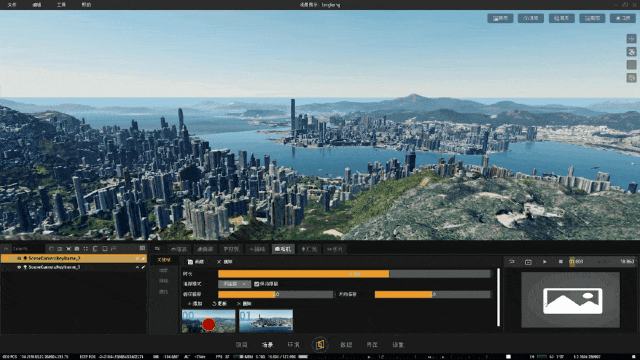Click the toggle icon left of the property tabs
This screenshot has height=360, width=640.
click(x=157, y=249)
